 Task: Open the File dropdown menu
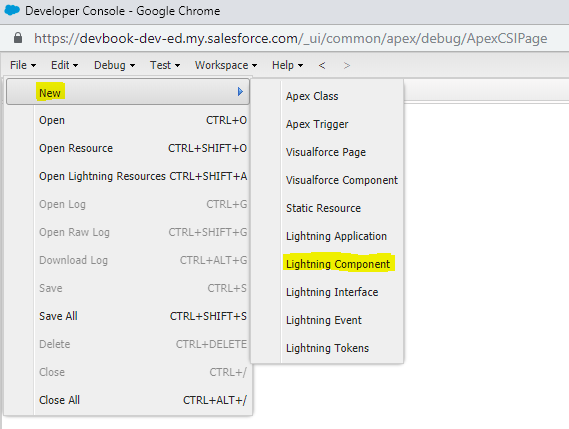coord(23,65)
